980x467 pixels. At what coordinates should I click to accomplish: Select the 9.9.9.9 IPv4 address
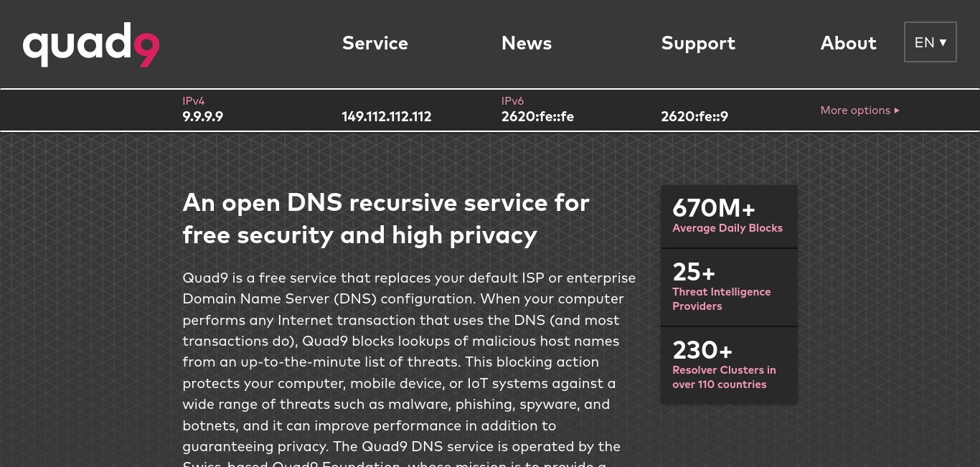point(203,116)
